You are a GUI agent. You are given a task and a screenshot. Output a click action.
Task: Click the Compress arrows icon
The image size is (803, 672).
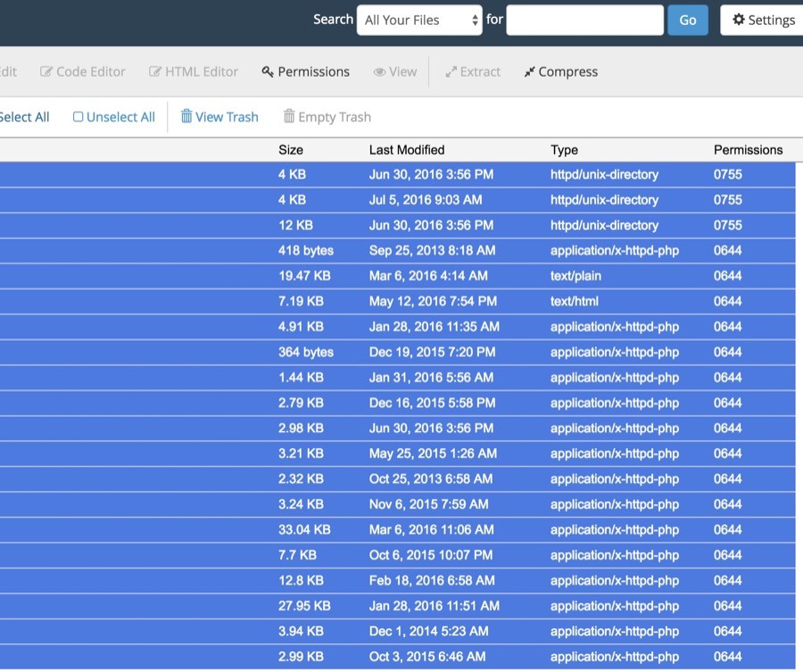pyautogui.click(x=529, y=72)
